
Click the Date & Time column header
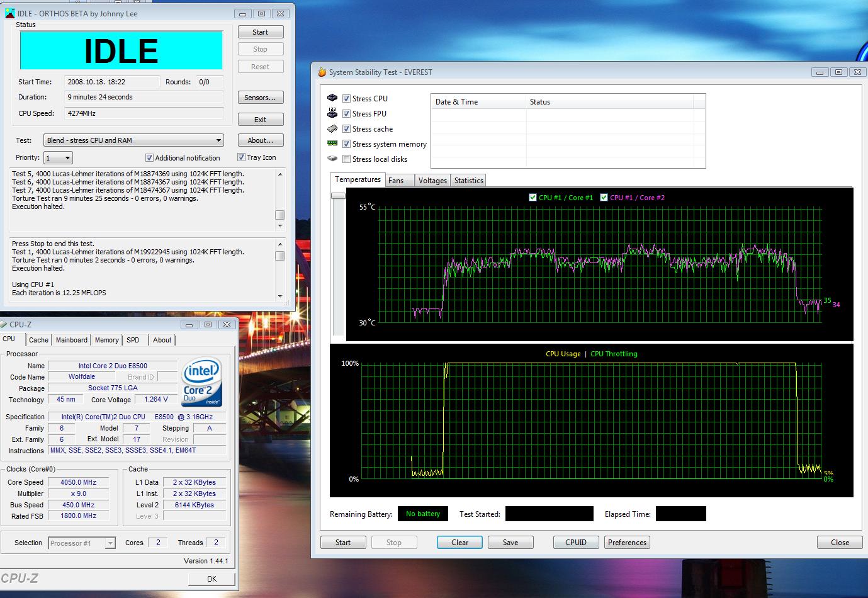click(x=478, y=102)
